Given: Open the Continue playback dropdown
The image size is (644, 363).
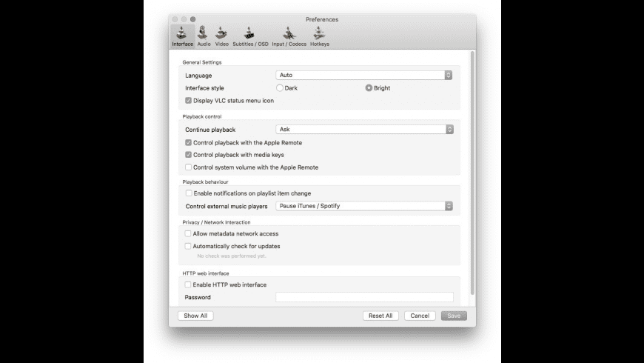Looking at the screenshot, I should click(365, 129).
